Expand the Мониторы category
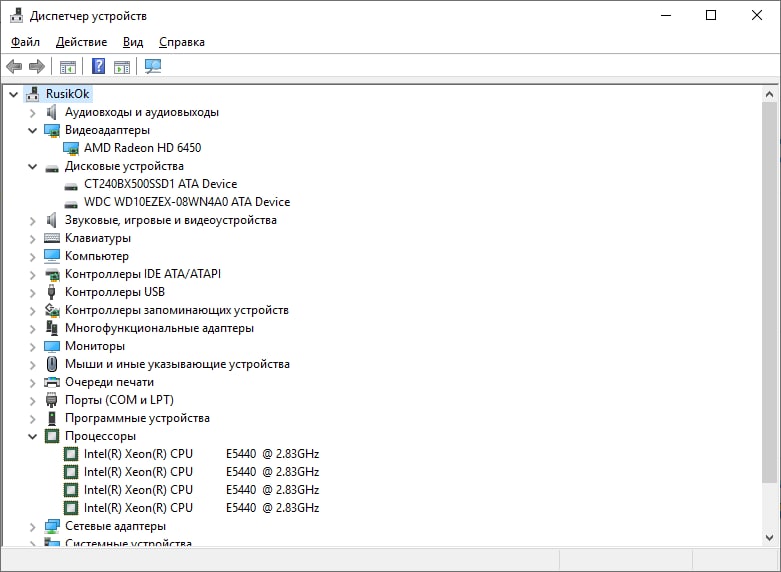Screen dimensions: 781x572 point(33,347)
